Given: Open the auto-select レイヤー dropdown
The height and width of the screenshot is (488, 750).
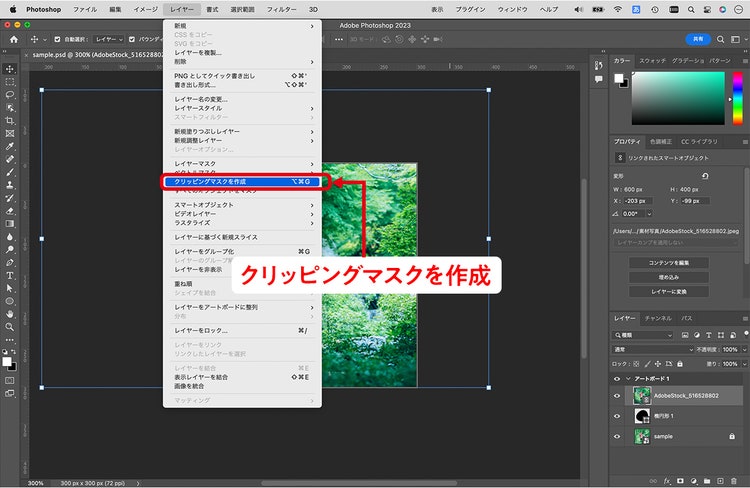Looking at the screenshot, I should tap(109, 40).
